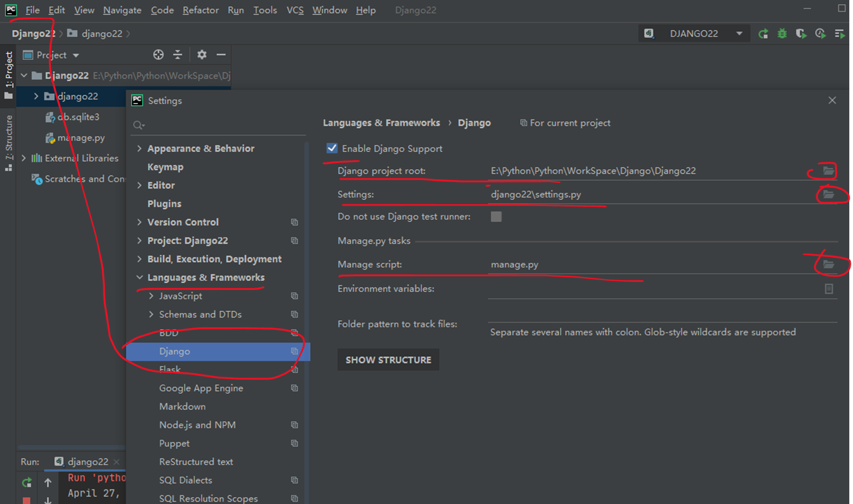The image size is (853, 504).
Task: Expand JavaScript settings node
Action: [x=151, y=296]
